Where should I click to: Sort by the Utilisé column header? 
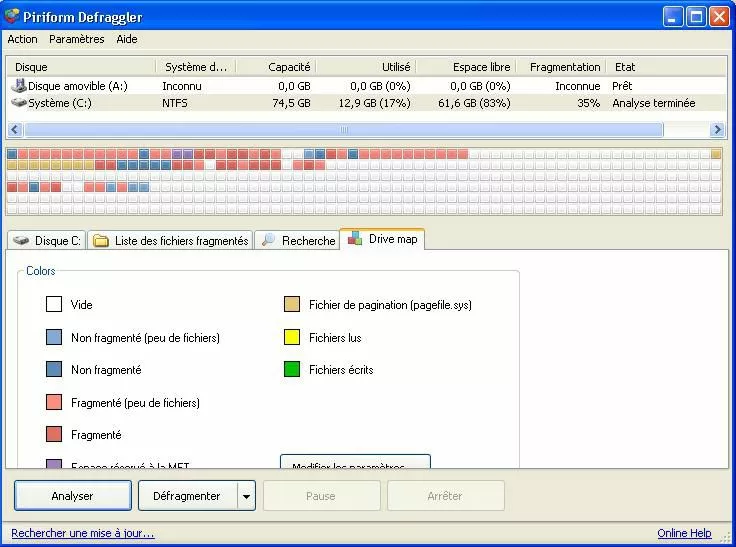(x=366, y=67)
